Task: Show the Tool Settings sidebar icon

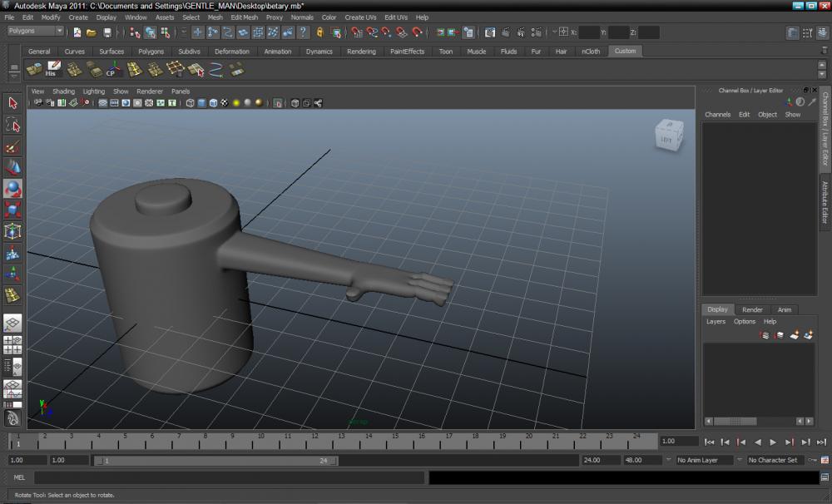Action: tap(808, 33)
